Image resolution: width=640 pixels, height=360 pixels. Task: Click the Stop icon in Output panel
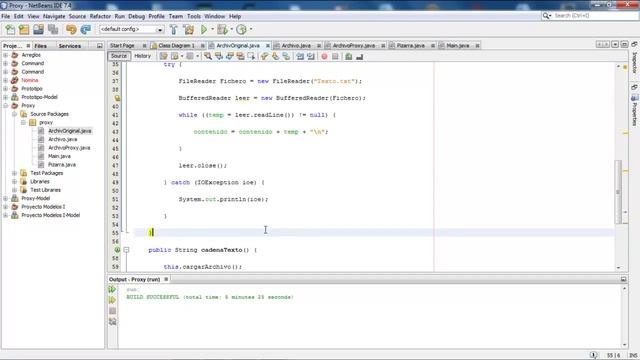pyautogui.click(x=112, y=311)
